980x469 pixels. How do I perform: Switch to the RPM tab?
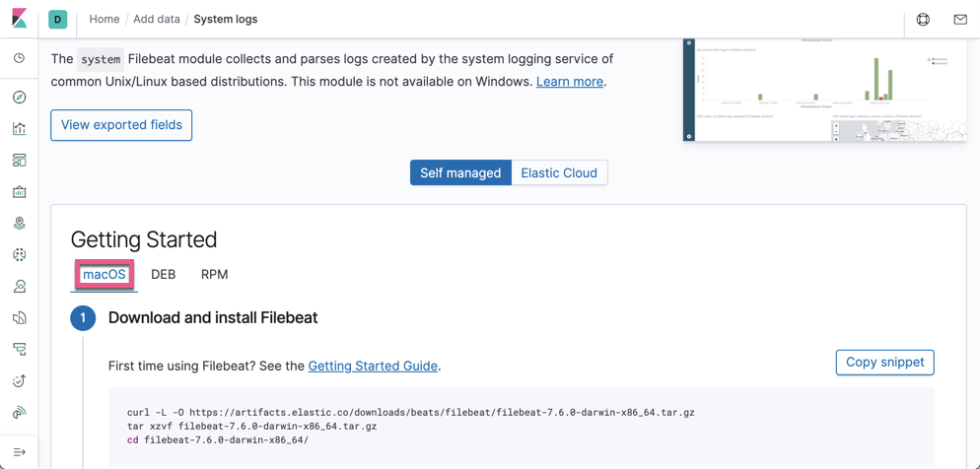click(x=214, y=274)
